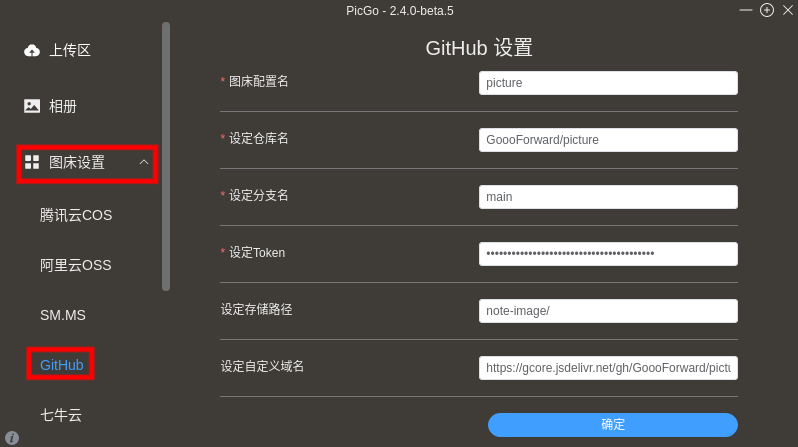Click the 设定仓库名 repository field
This screenshot has height=447, width=798.
click(x=608, y=139)
